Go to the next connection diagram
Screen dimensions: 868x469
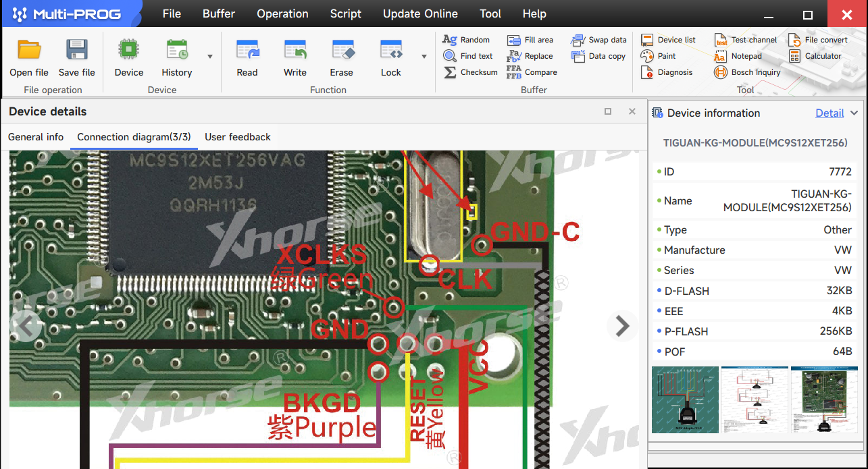tap(622, 327)
